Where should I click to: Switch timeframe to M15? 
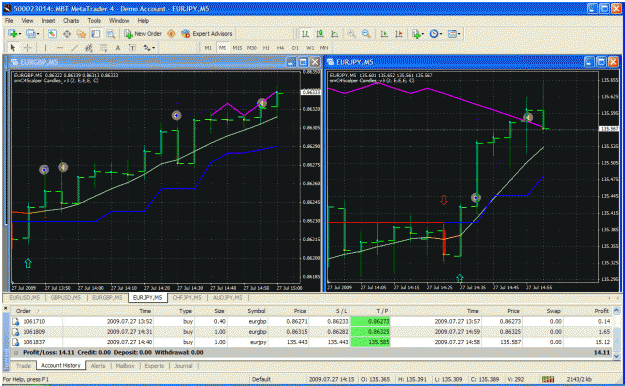[237, 48]
